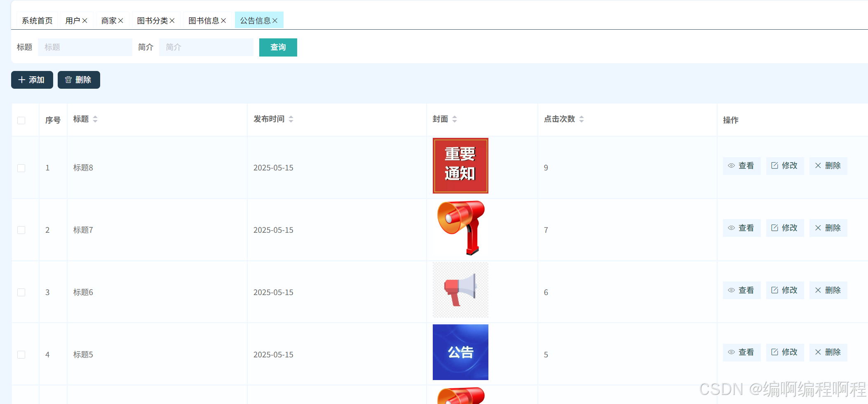Delete 标题5 row using 删除
The height and width of the screenshot is (404, 868).
click(828, 352)
